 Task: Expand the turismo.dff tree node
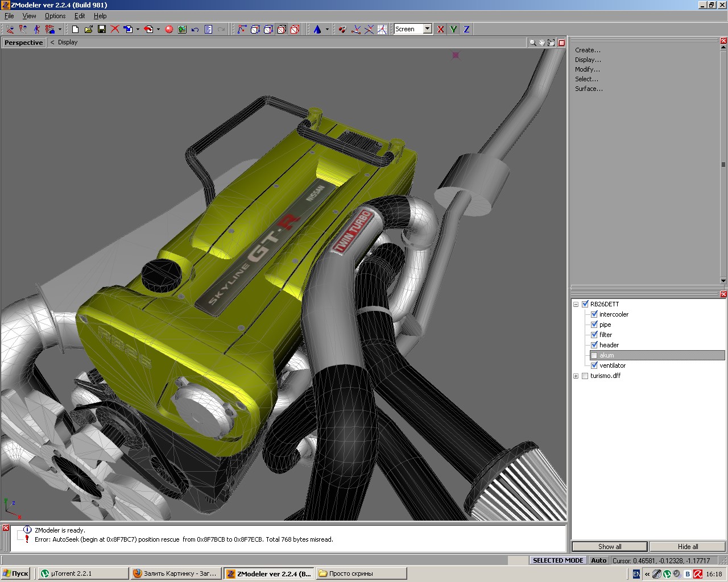tap(576, 376)
